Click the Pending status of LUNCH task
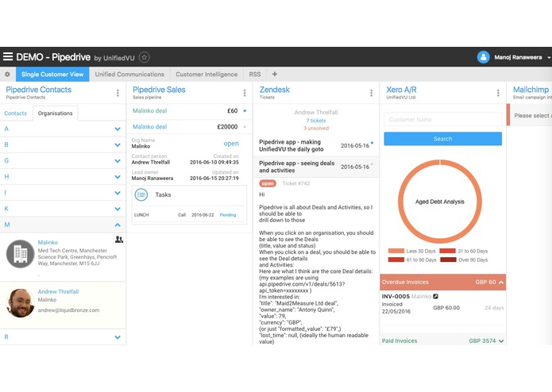 click(228, 215)
